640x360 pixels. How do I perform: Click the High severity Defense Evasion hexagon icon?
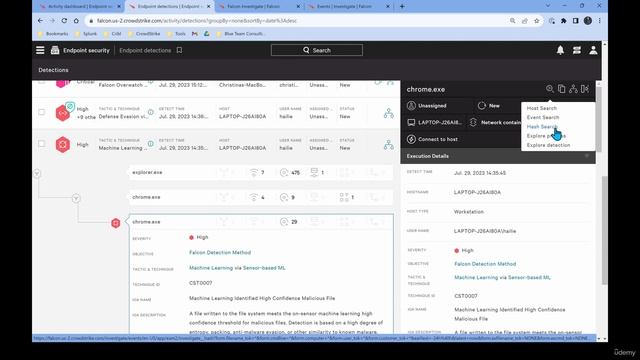(x=62, y=113)
